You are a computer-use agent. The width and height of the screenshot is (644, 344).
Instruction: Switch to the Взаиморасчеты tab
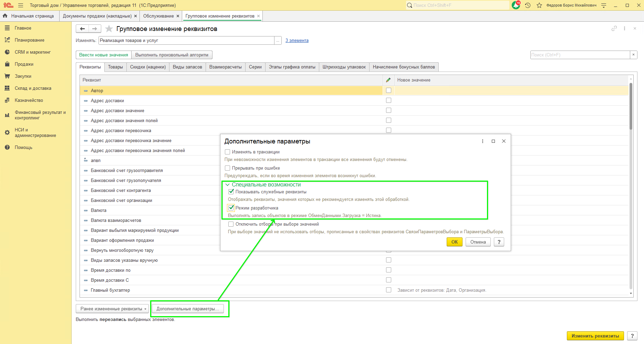click(x=225, y=67)
